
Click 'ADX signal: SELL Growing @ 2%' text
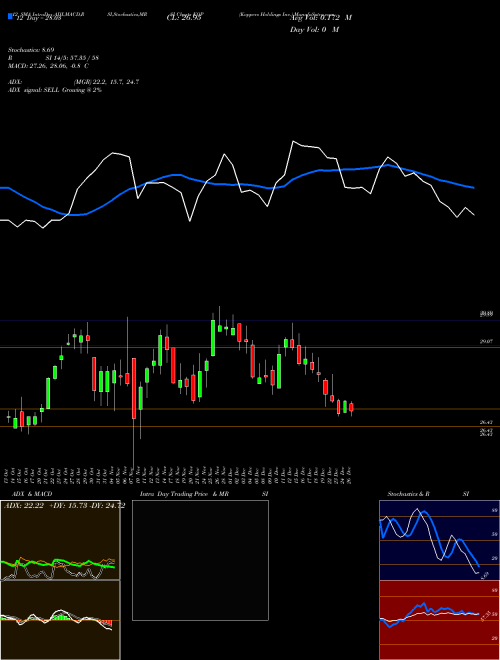click(55, 90)
